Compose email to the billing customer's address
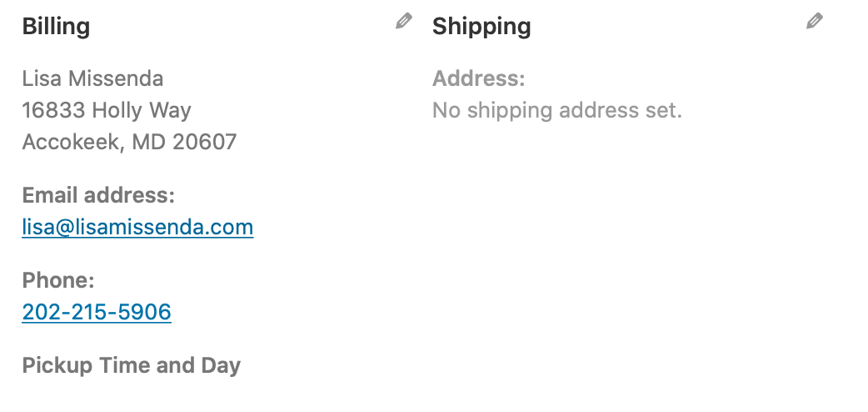Screen dimensions: 868x412 [x=137, y=228]
